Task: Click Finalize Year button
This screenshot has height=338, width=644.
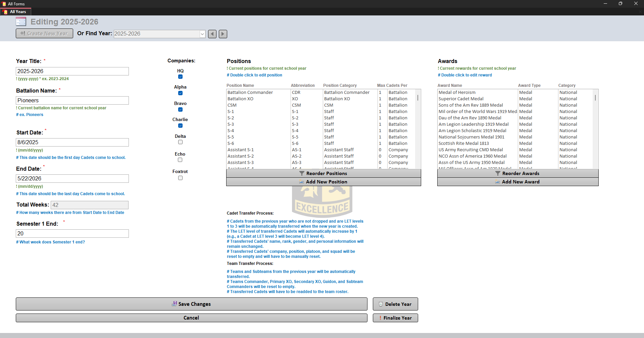Action: coord(395,318)
